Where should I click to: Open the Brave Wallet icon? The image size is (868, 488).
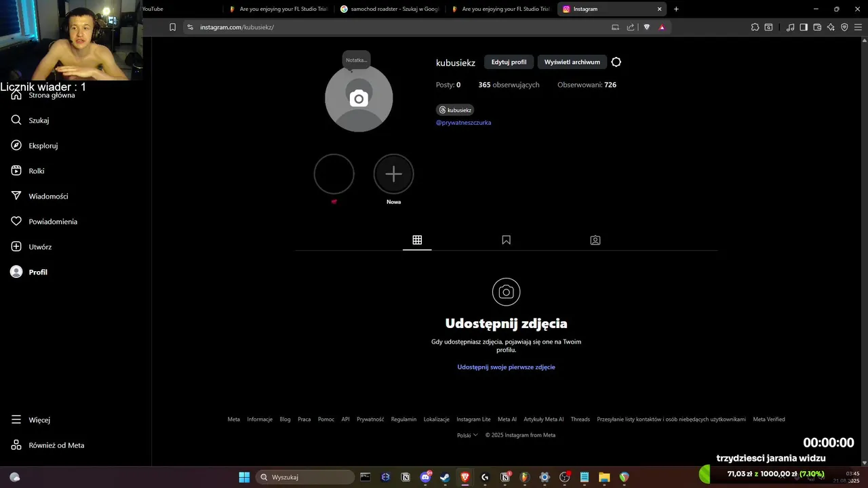coord(817,27)
